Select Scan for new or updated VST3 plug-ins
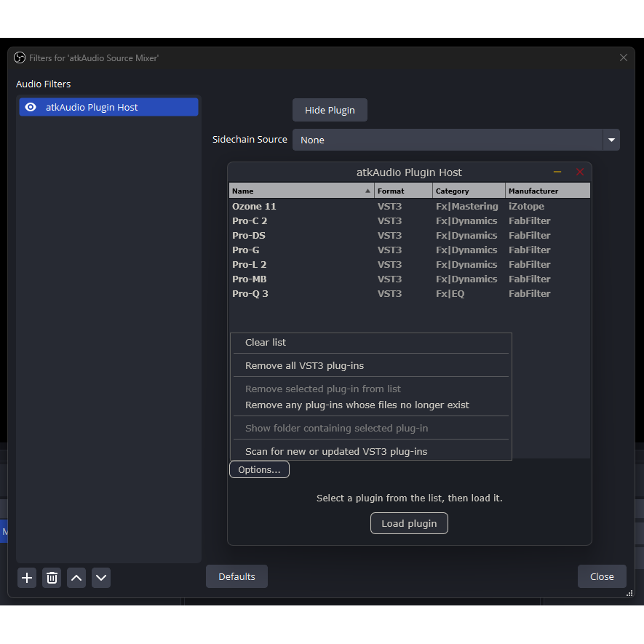 tap(371, 451)
